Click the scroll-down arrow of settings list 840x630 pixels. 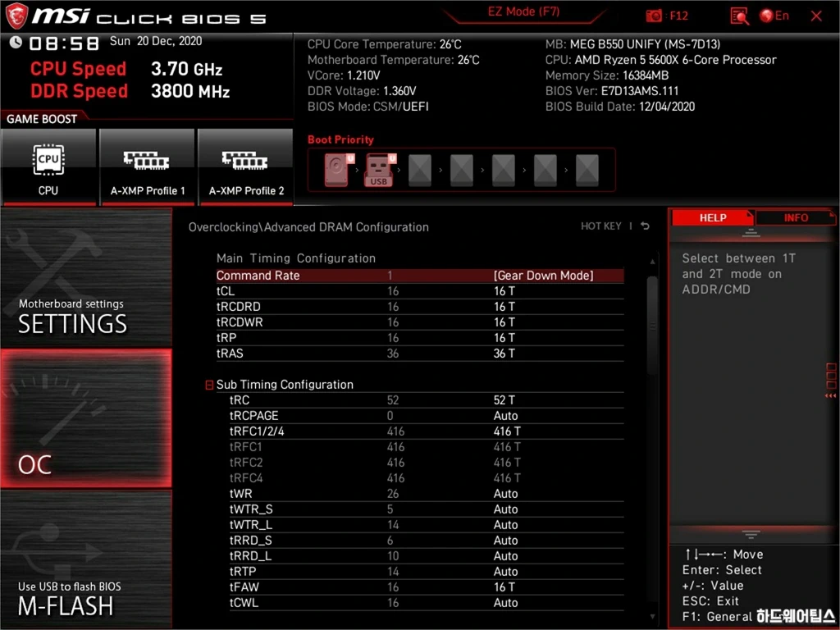652,617
